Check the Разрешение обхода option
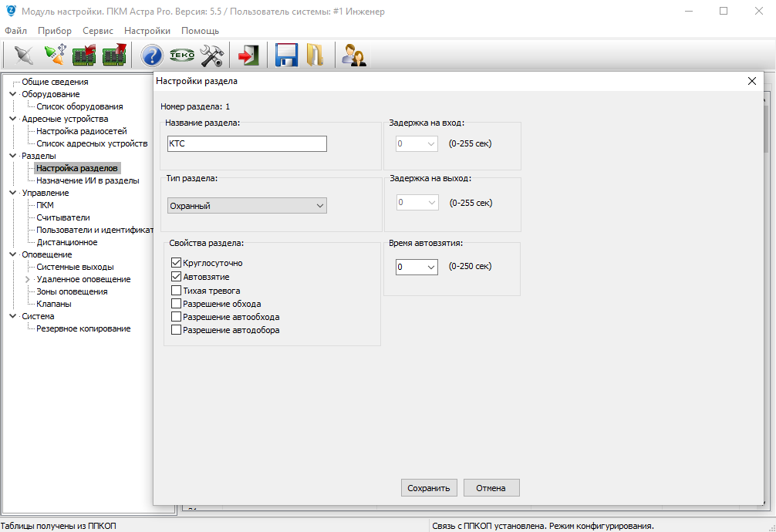This screenshot has width=776, height=532. tap(176, 303)
